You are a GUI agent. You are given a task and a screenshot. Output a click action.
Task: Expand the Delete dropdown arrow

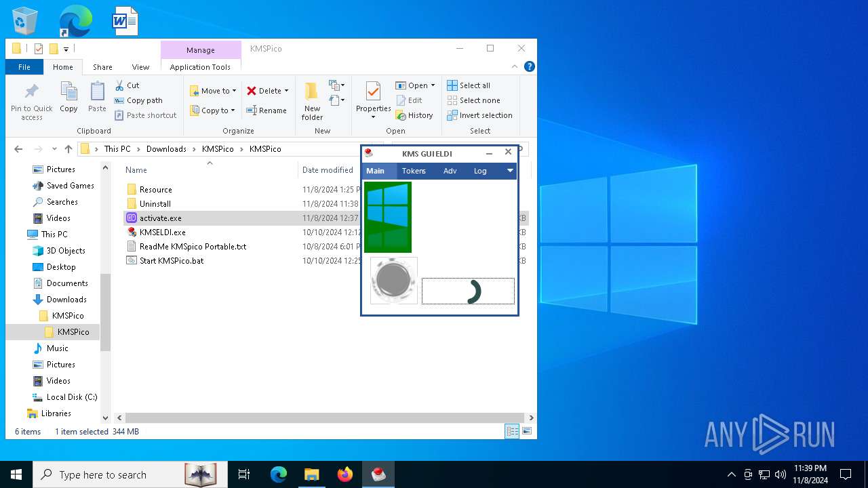pyautogui.click(x=286, y=91)
